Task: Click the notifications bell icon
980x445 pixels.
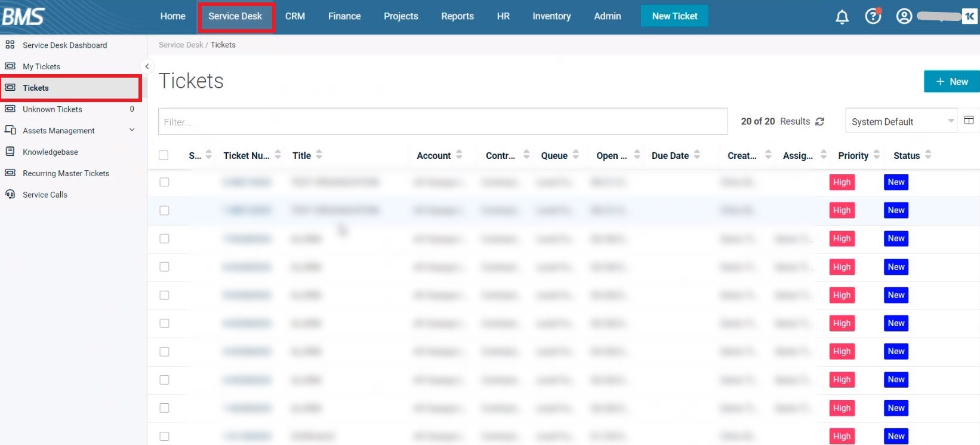Action: [x=842, y=17]
